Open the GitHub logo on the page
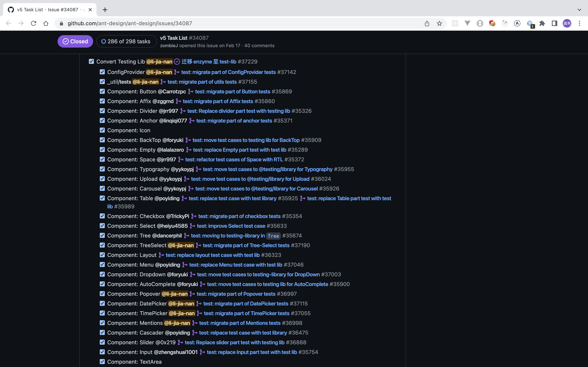The height and width of the screenshot is (367, 588). coord(10,10)
